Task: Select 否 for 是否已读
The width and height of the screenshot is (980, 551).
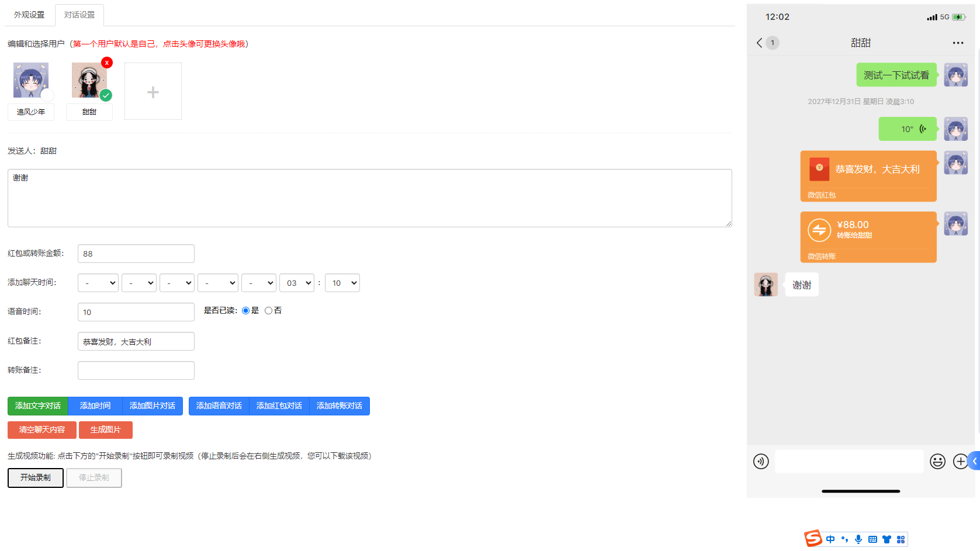Action: click(x=268, y=310)
